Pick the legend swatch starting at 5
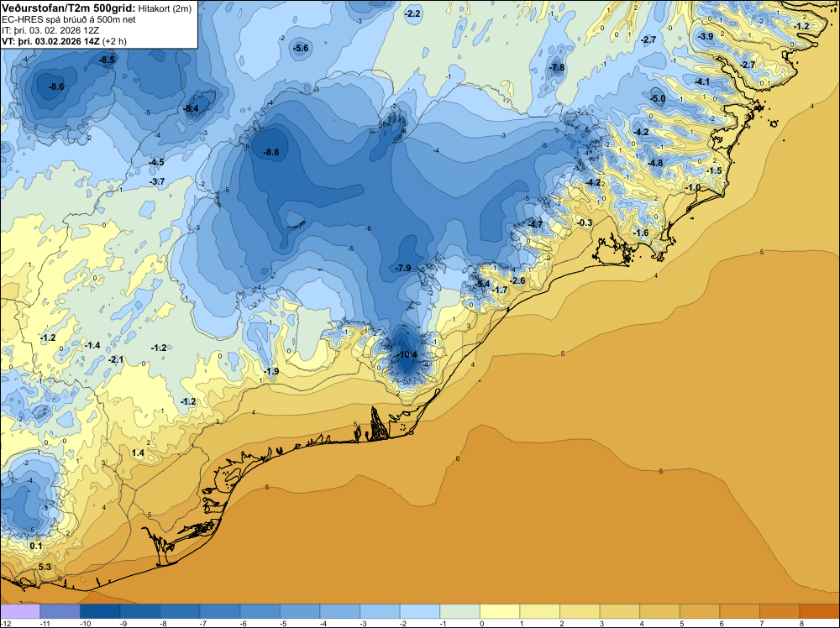Screen dimensions: 840x628 coord(700,611)
